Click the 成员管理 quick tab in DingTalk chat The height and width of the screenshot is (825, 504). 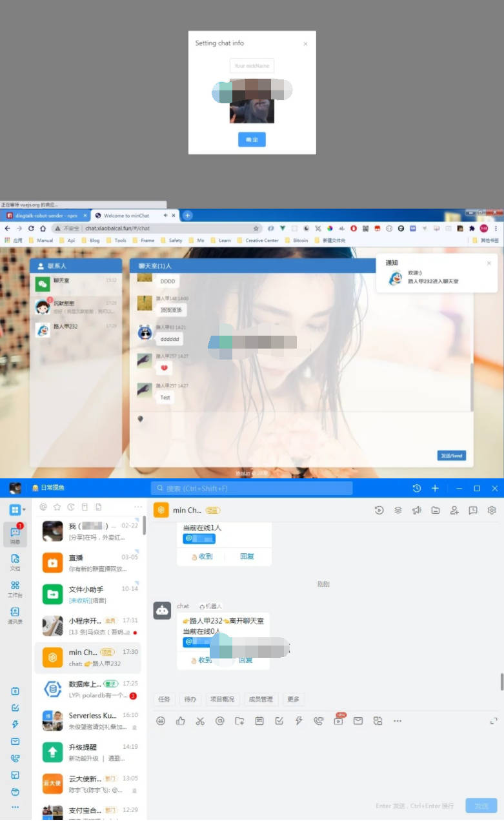(x=261, y=699)
